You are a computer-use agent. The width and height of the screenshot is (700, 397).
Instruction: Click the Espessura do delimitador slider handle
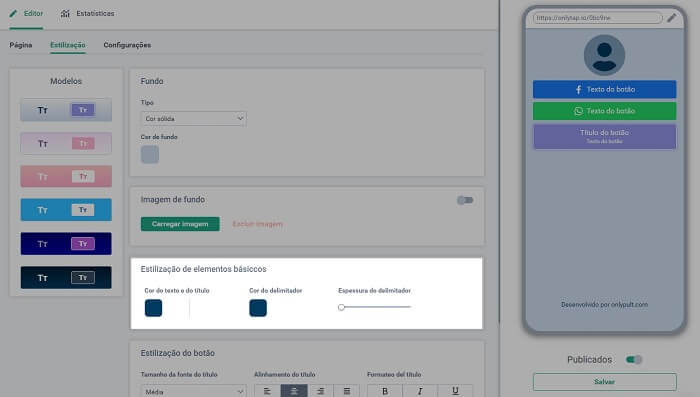[x=342, y=307]
